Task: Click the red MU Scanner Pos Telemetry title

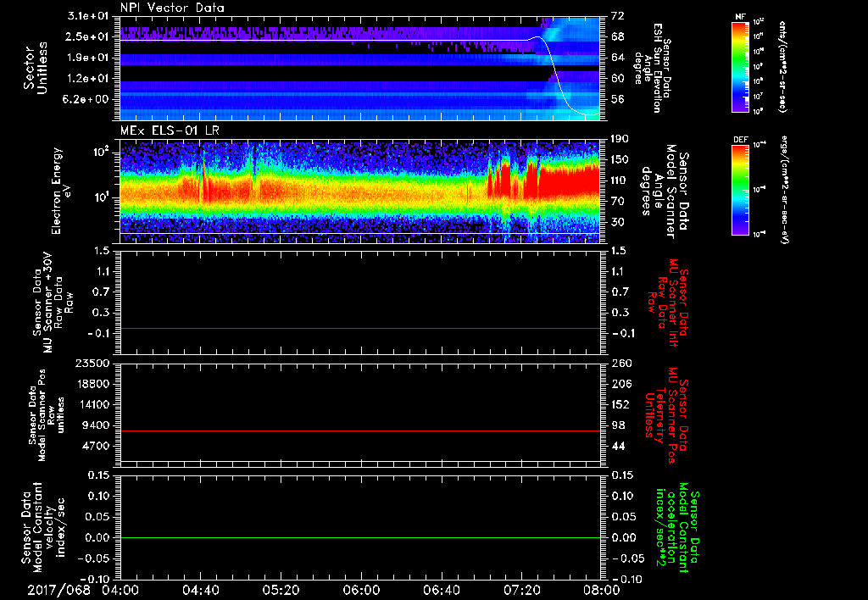Action: click(x=667, y=415)
